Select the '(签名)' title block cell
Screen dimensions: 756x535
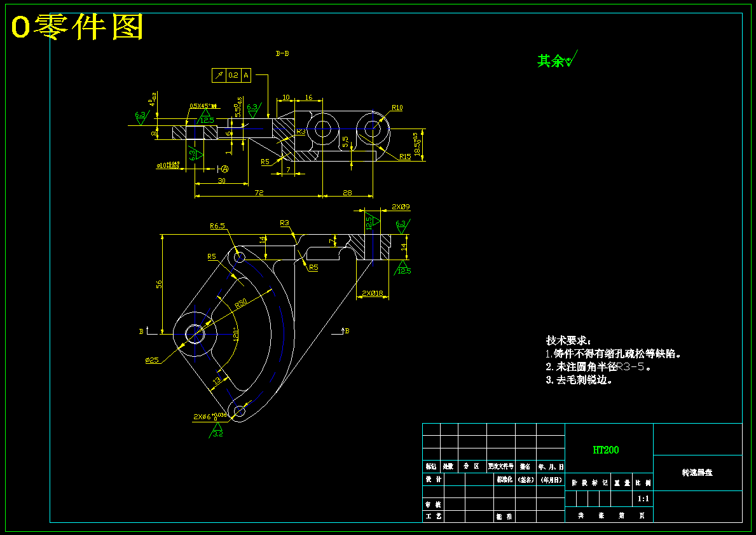coord(526,480)
